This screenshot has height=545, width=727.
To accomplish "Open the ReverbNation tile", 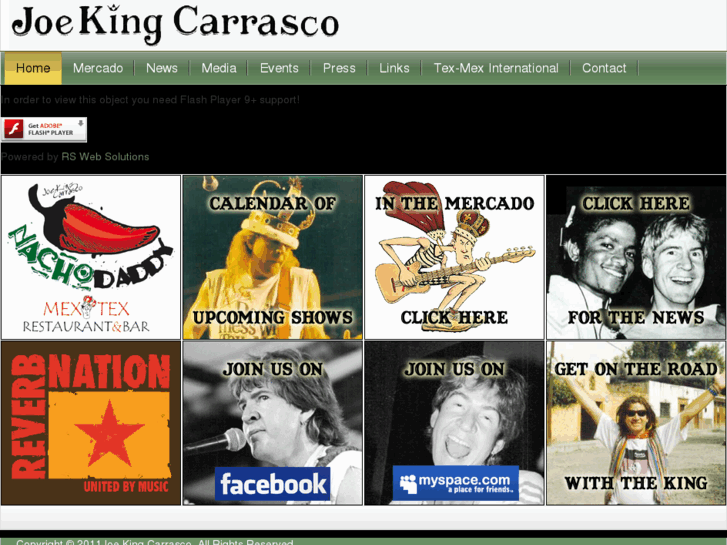I will tap(91, 423).
